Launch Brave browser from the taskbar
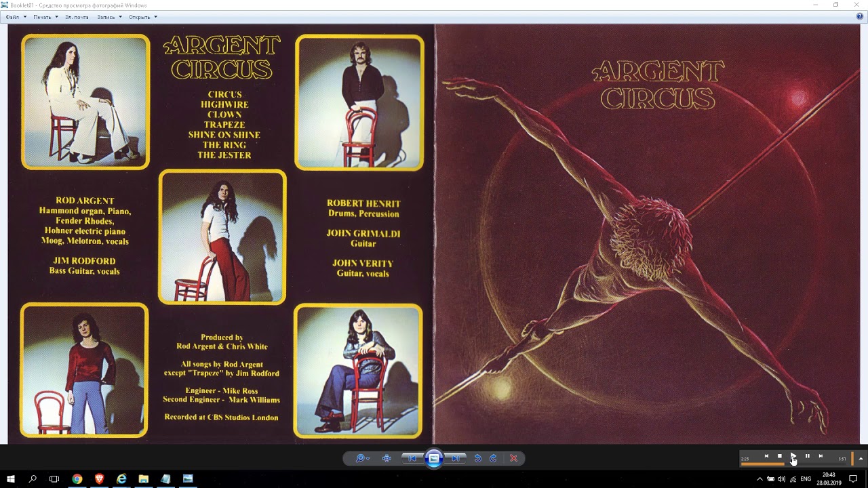868x488 pixels. pyautogui.click(x=100, y=479)
